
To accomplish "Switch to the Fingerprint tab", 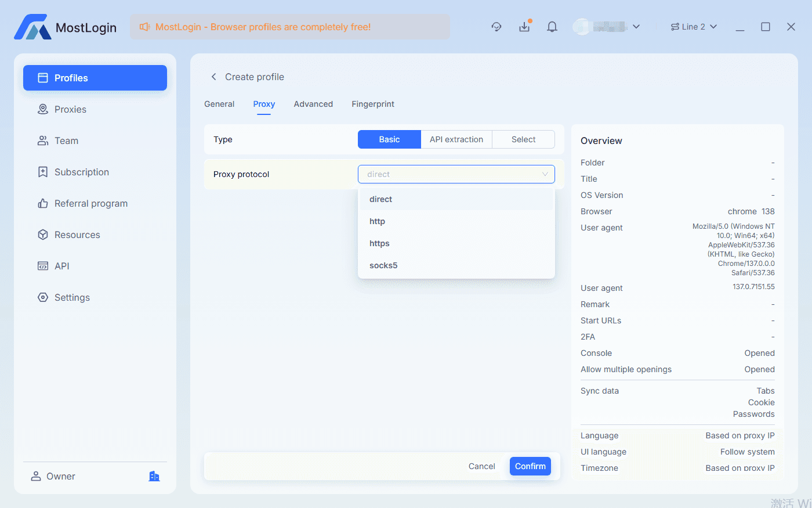I will (x=373, y=104).
